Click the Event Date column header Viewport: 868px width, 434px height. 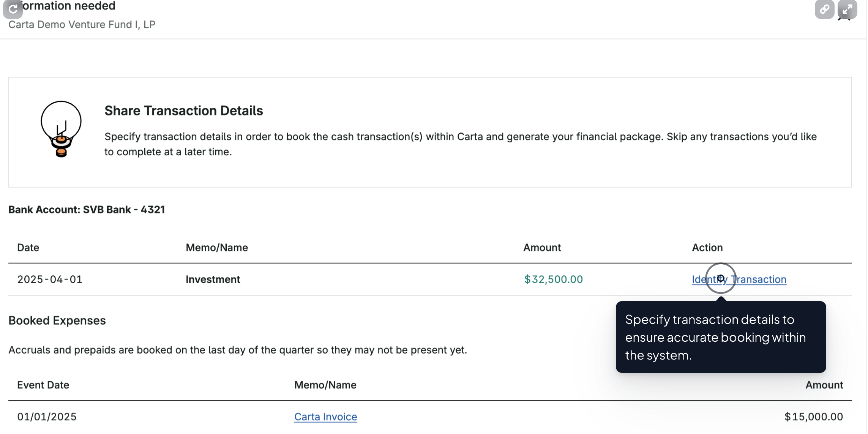(x=43, y=385)
